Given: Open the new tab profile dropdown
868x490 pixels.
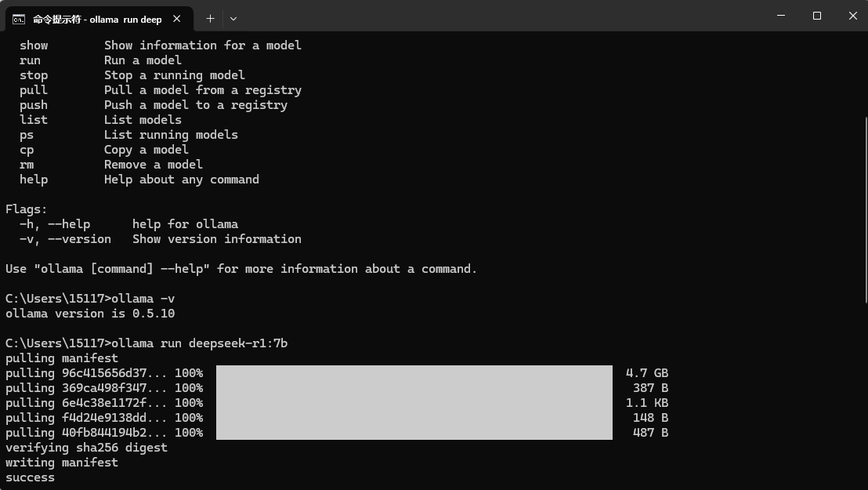Looking at the screenshot, I should (x=233, y=19).
